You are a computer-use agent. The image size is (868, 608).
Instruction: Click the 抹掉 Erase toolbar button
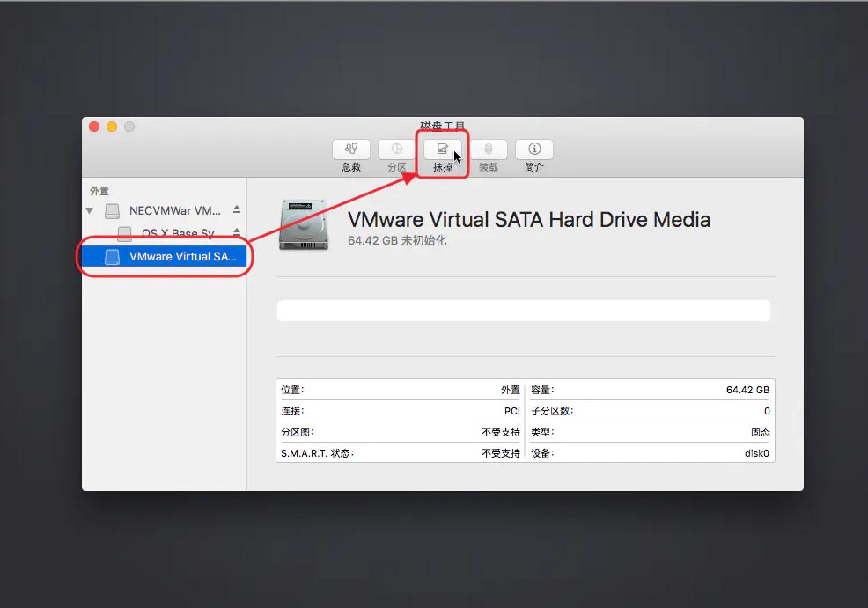pyautogui.click(x=442, y=149)
